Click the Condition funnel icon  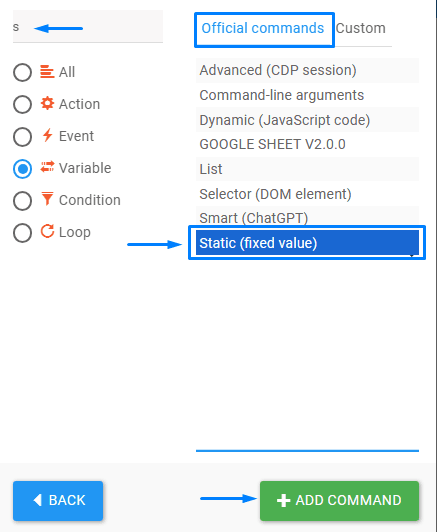pos(47,199)
